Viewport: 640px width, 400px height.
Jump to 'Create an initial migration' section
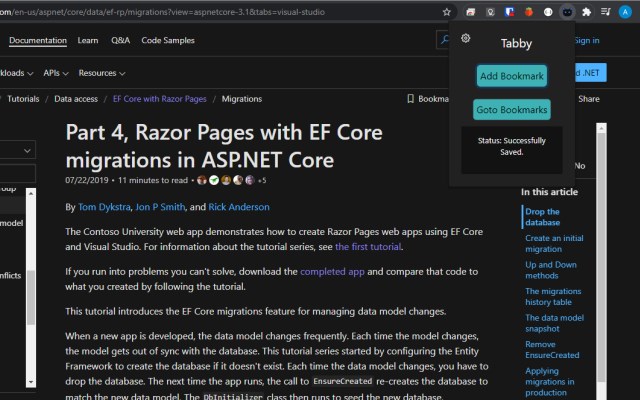pyautogui.click(x=554, y=243)
